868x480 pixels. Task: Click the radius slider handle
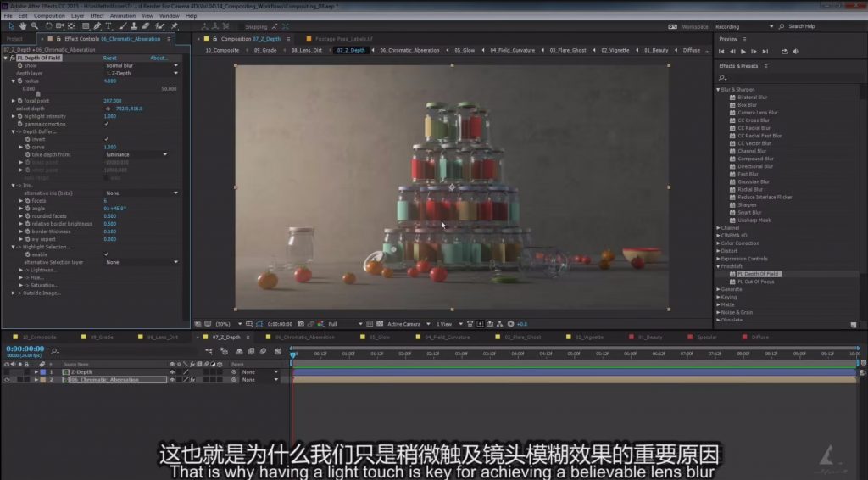coord(37,94)
